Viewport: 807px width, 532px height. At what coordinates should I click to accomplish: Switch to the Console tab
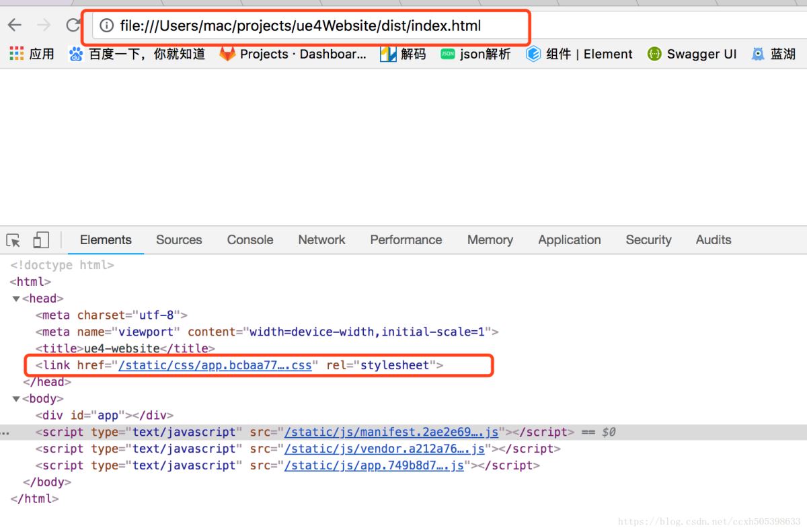[x=250, y=240]
